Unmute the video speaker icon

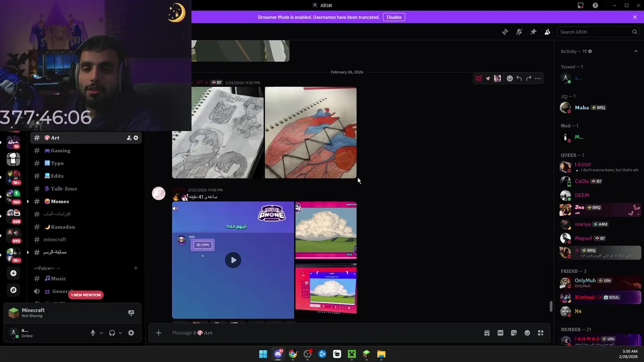pos(176,208)
